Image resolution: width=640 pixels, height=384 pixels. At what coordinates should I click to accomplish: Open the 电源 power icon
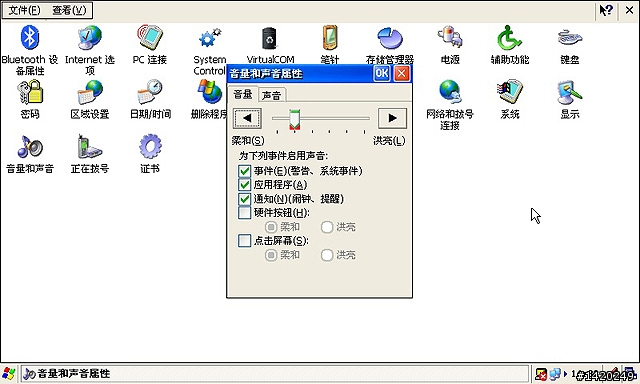tap(450, 38)
